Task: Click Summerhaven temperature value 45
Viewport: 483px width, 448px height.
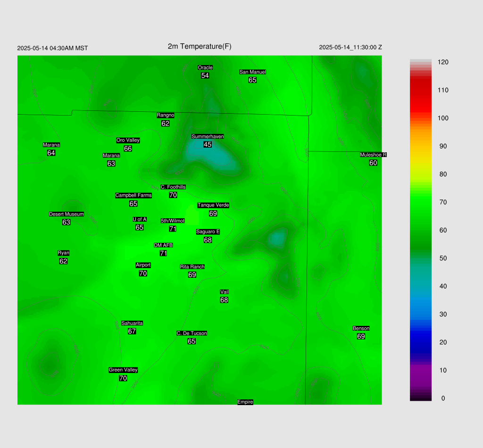Action: [208, 144]
